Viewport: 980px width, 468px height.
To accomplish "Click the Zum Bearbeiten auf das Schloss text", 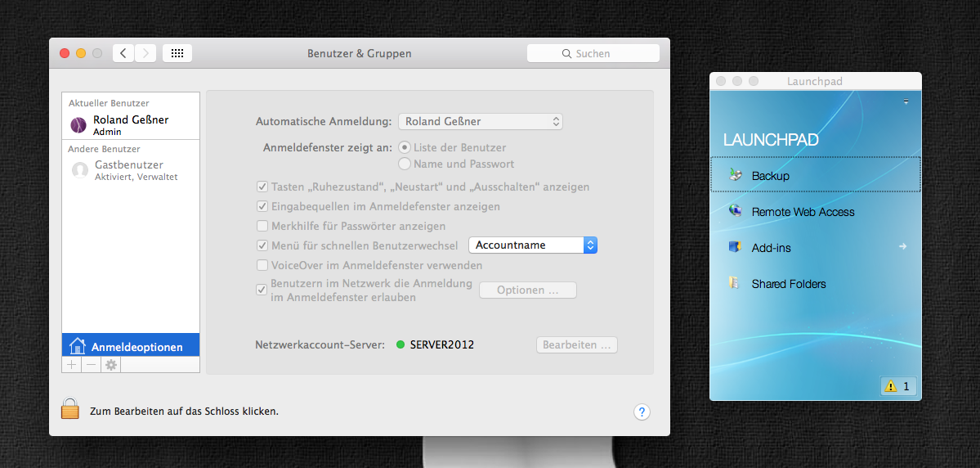I will point(185,412).
